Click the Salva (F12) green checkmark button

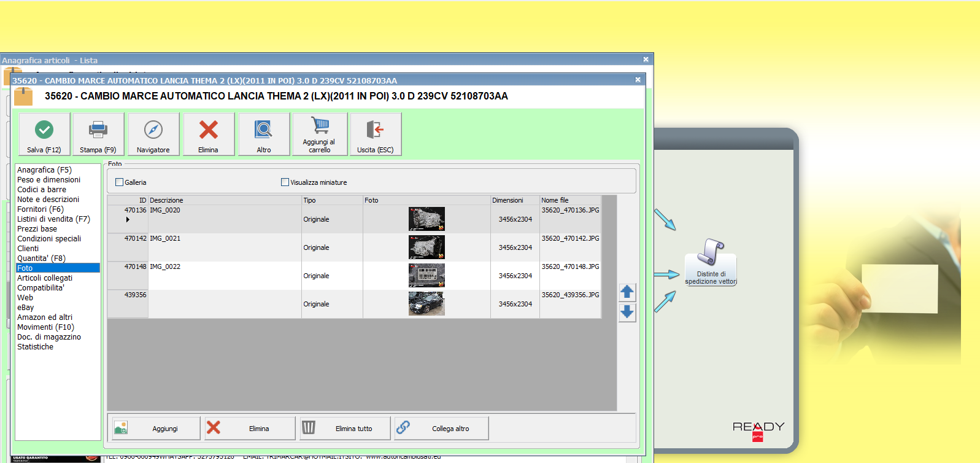pos(44,134)
